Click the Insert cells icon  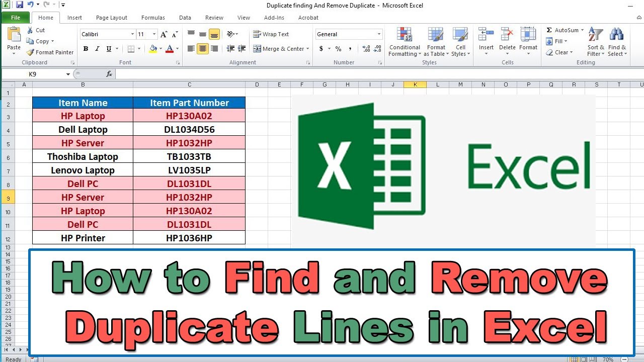point(486,35)
